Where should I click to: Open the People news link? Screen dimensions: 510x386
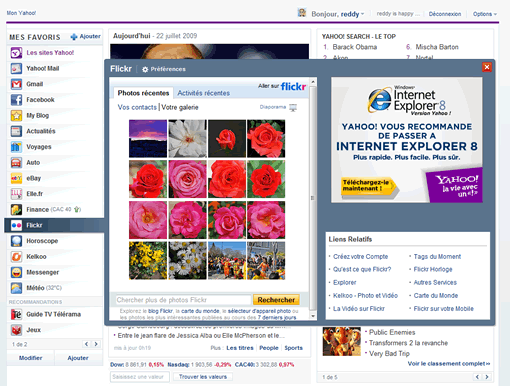click(x=269, y=348)
